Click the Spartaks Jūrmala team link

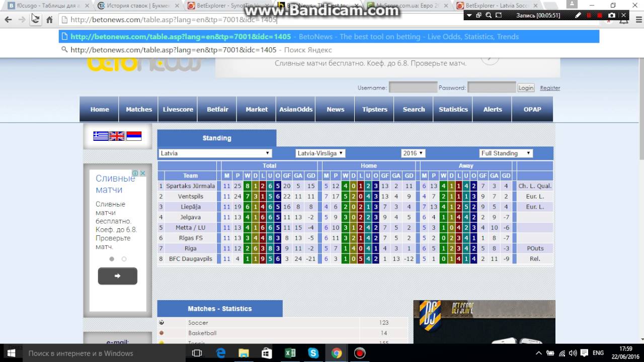tap(190, 186)
